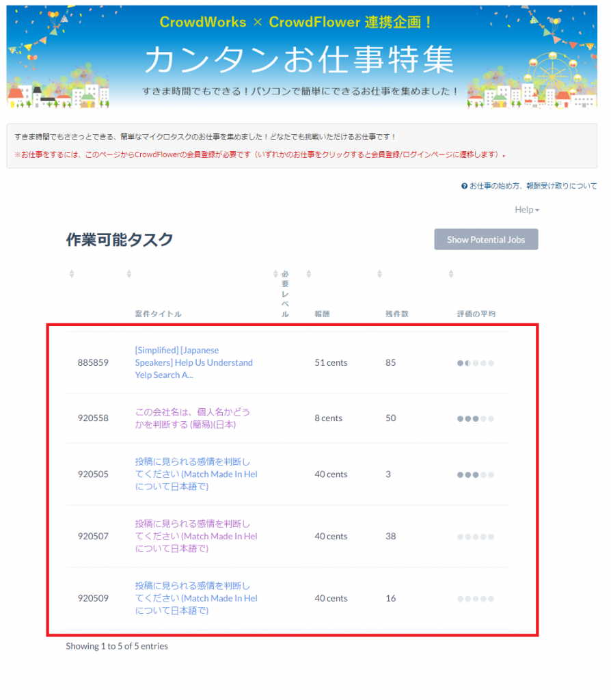Sort the 評価の平均 column with its sort icon

click(450, 273)
